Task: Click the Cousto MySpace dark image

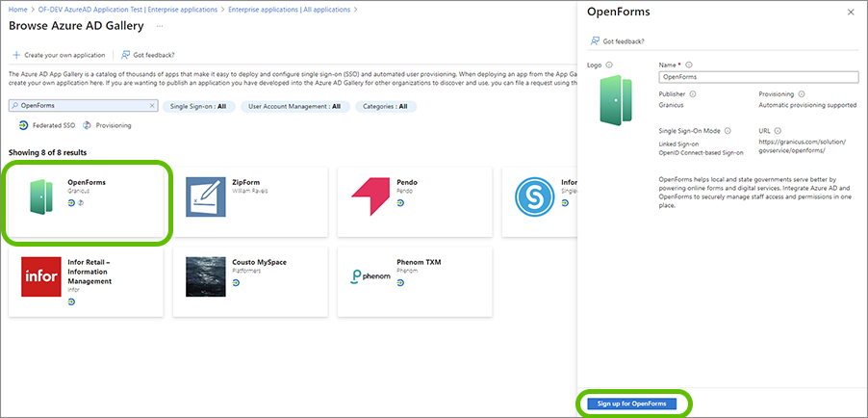Action: click(206, 276)
